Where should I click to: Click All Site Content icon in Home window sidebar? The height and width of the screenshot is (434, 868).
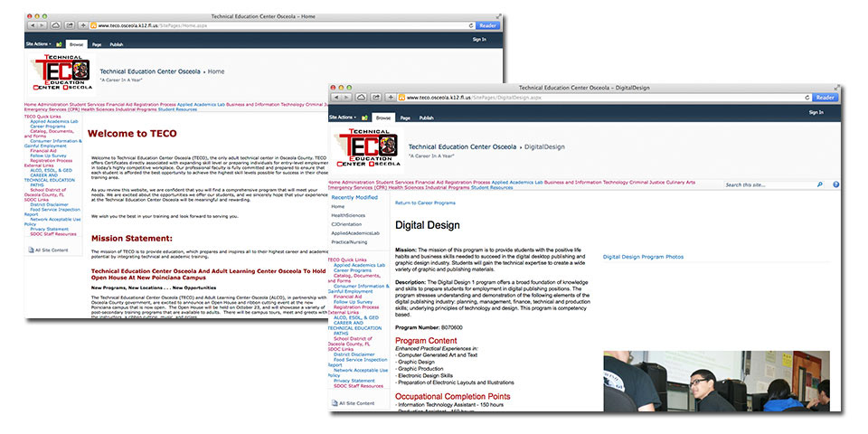[x=31, y=250]
